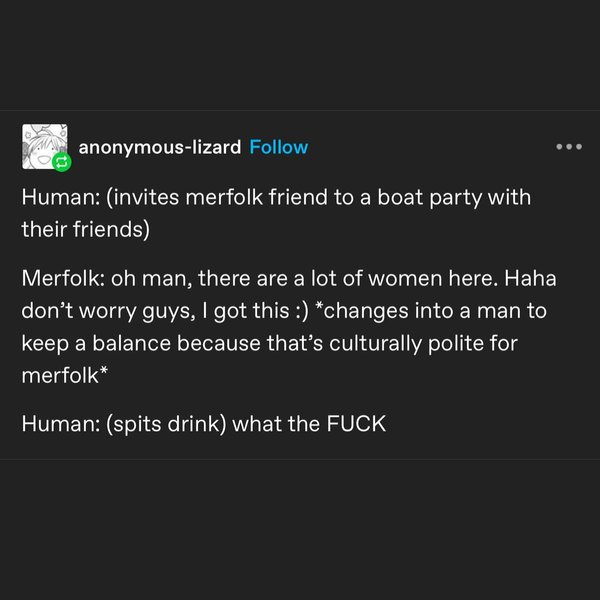Click the last line "Human: (spits drink)"
Screen dimensions: 600x600
coord(203,423)
